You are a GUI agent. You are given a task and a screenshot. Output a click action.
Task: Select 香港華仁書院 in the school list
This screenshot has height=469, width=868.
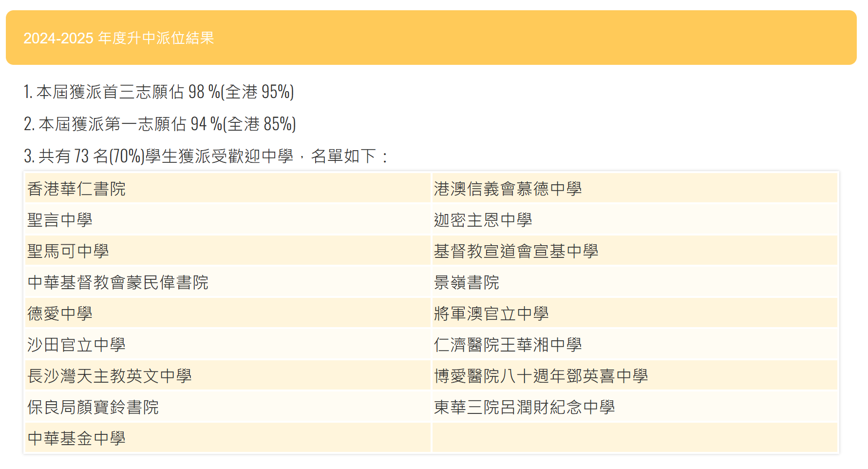pyautogui.click(x=76, y=189)
